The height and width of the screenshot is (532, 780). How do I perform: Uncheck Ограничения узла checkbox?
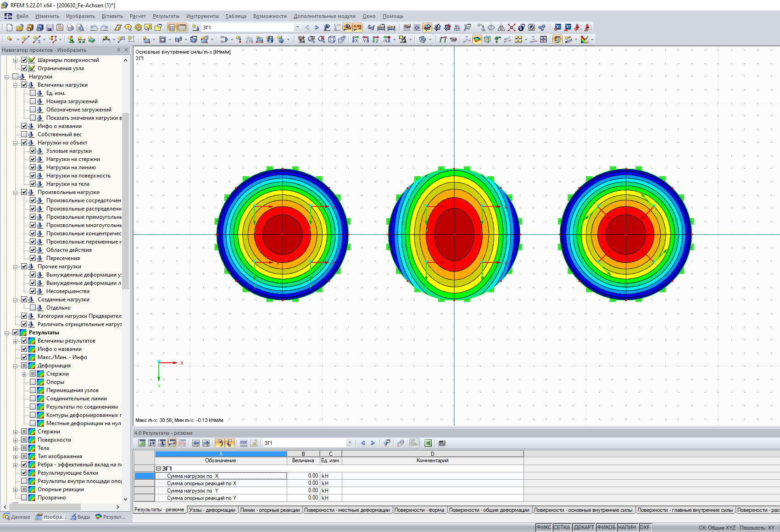click(x=24, y=68)
